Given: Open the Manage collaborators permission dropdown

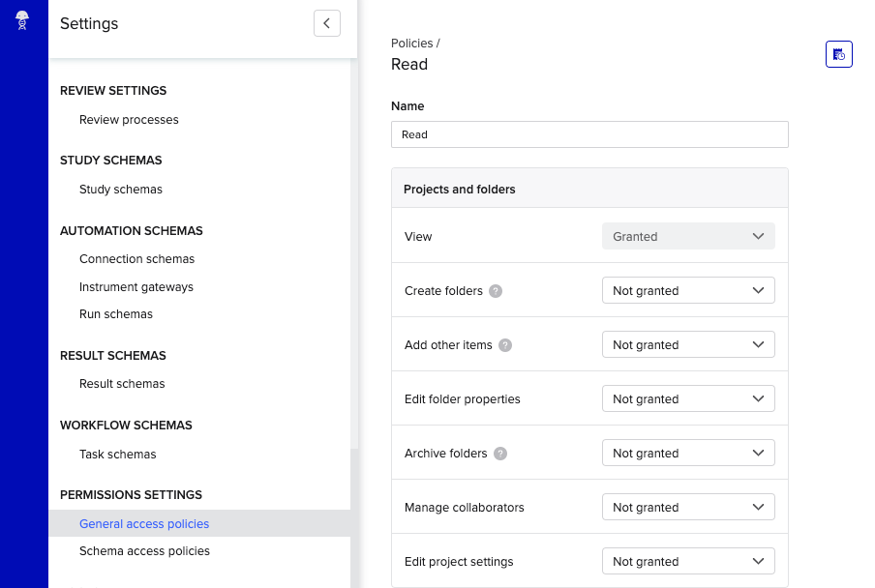Looking at the screenshot, I should pyautogui.click(x=688, y=507).
